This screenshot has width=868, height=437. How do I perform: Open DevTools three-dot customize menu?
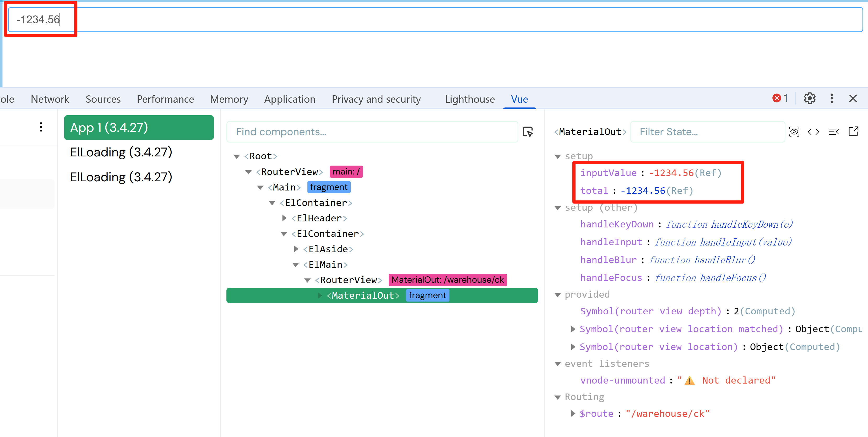[x=832, y=99]
